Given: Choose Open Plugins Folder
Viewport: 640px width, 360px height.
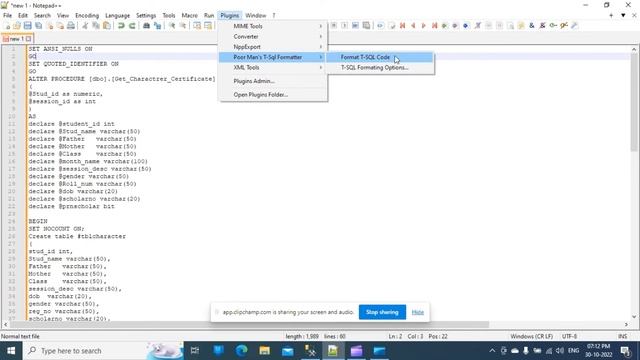Looking at the screenshot, I should (273, 94).
